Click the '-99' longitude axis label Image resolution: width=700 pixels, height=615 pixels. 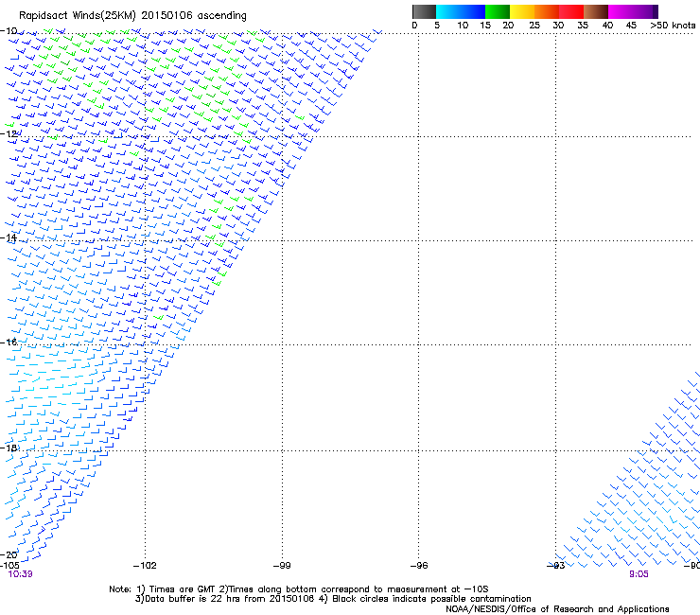282,566
